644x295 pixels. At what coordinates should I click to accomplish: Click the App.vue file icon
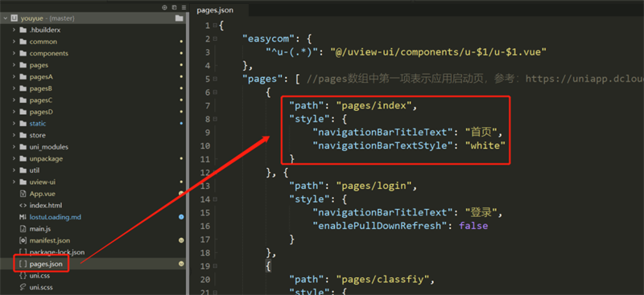point(23,194)
